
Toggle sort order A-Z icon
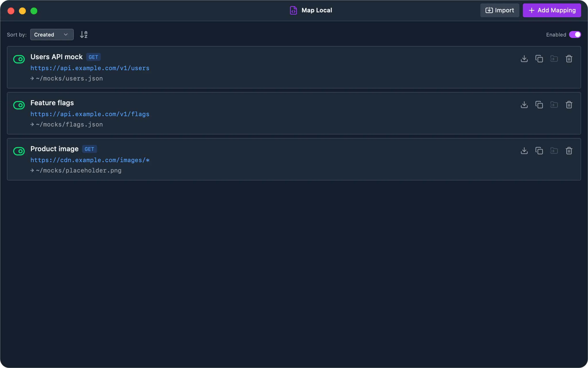click(x=84, y=34)
